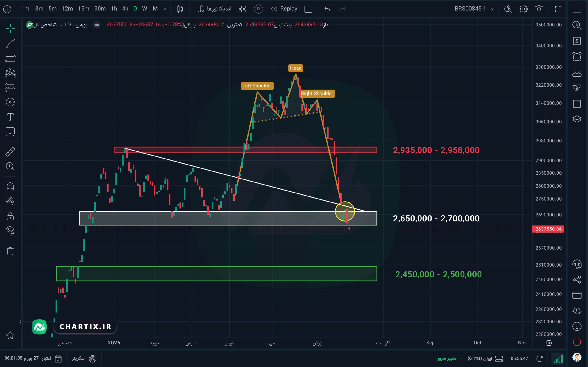Open the اندیکاتورها indicators menu
588x367 pixels.
pos(215,9)
